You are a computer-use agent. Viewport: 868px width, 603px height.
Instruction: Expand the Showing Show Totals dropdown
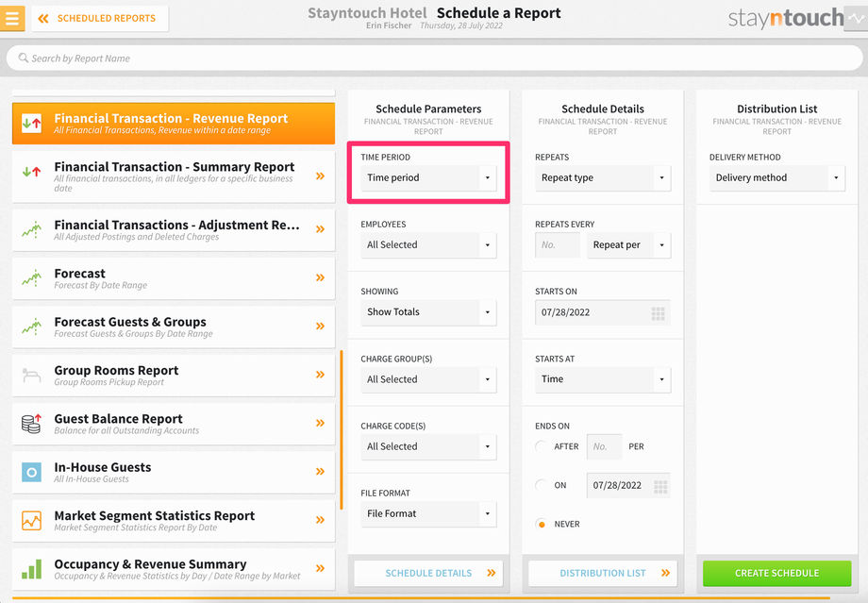tap(428, 312)
